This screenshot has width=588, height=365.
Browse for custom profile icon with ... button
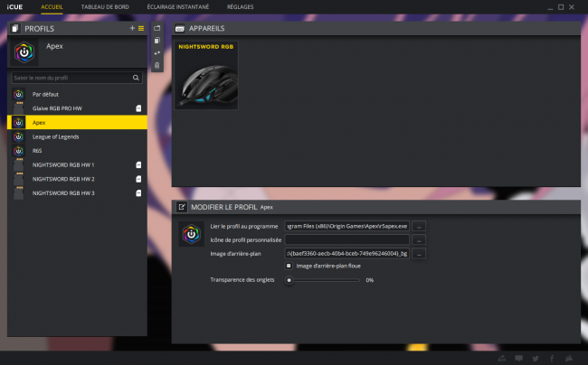point(419,239)
